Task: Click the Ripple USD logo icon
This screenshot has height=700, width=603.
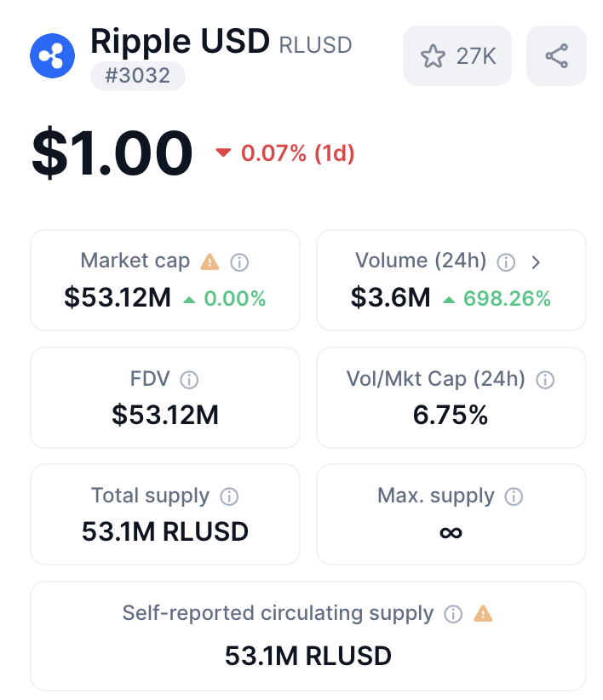Action: click(52, 56)
